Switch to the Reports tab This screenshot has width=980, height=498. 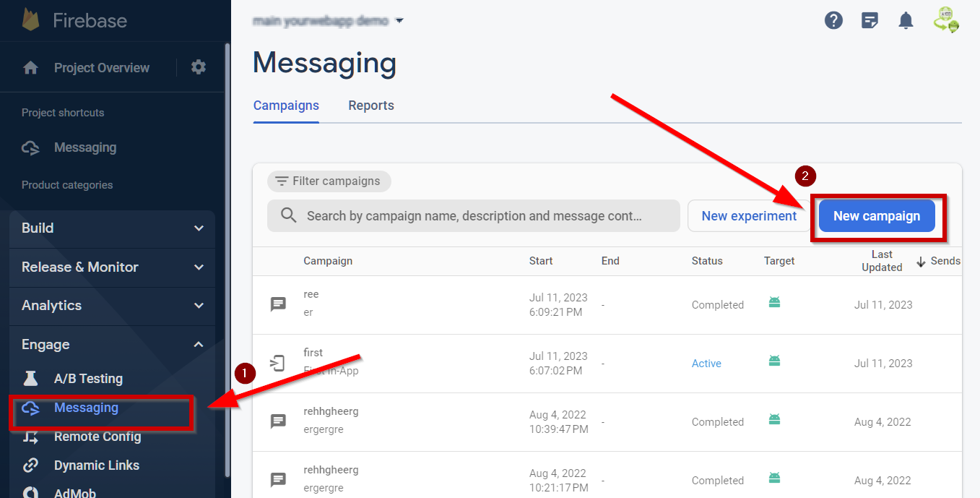(370, 106)
